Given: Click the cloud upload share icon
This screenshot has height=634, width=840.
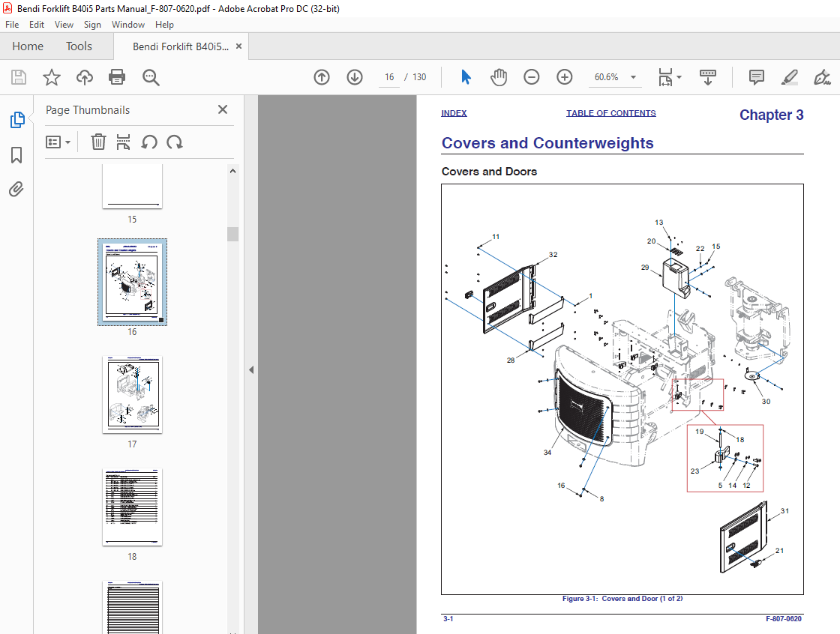Looking at the screenshot, I should [x=84, y=77].
